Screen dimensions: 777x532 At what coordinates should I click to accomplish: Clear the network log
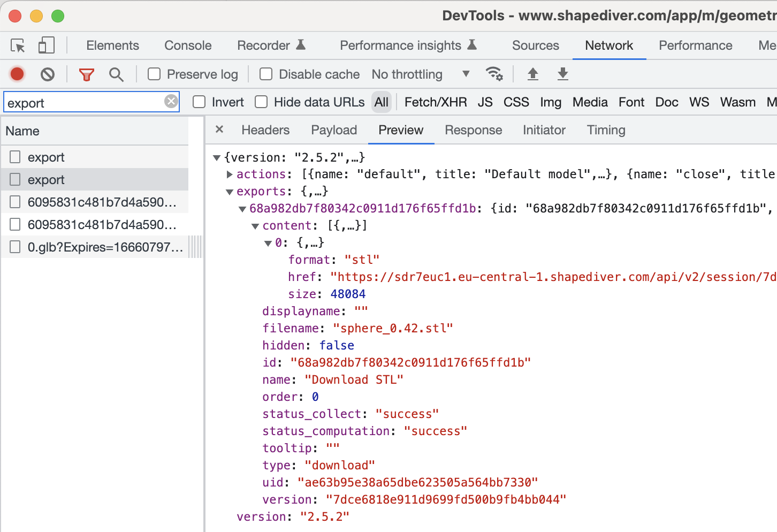tap(48, 74)
